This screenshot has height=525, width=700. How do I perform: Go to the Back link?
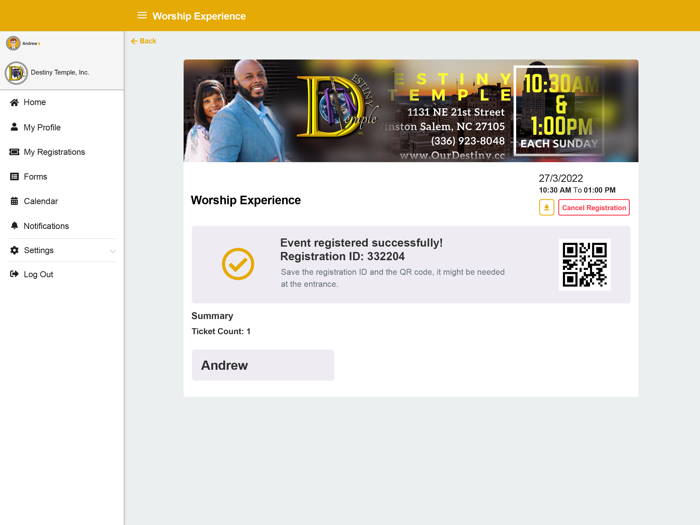coord(147,41)
